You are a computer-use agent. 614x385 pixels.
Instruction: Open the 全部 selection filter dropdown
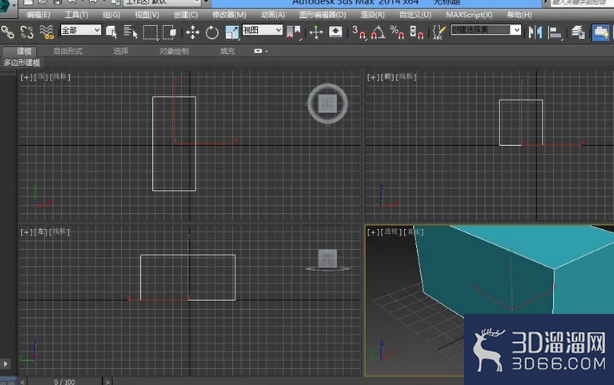click(x=81, y=30)
